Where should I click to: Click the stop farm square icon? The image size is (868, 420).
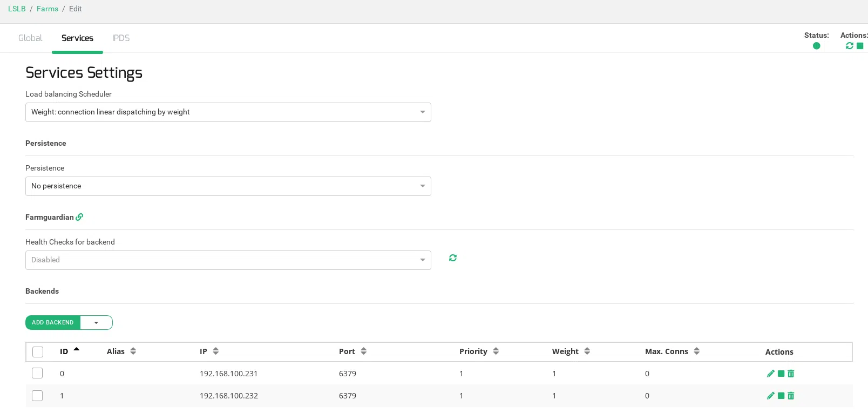[x=860, y=46]
